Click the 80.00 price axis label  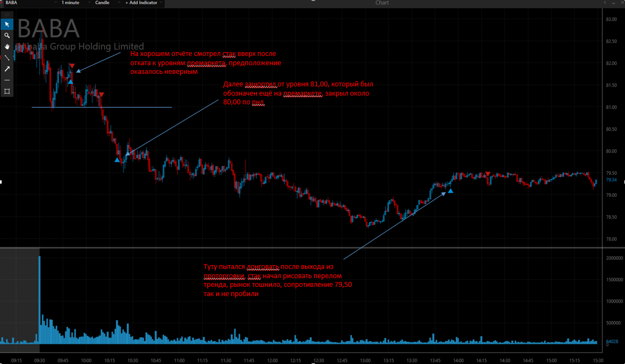tap(611, 152)
